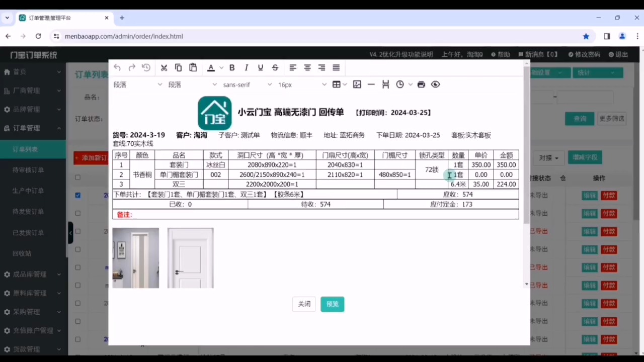Screen dimensions: 644x362
Task: Open the 对接 dropdown in background page
Action: tap(549, 158)
